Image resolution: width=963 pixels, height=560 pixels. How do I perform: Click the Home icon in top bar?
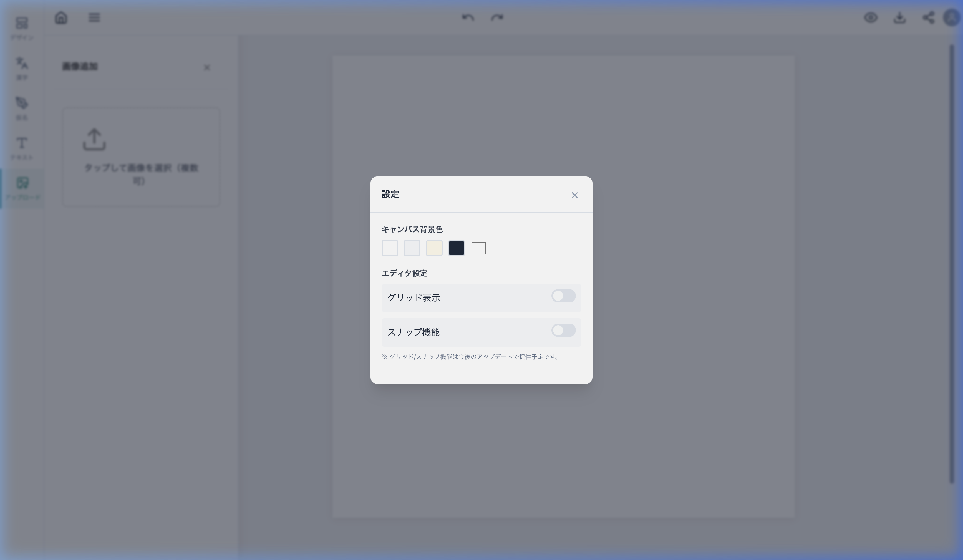coord(61,17)
